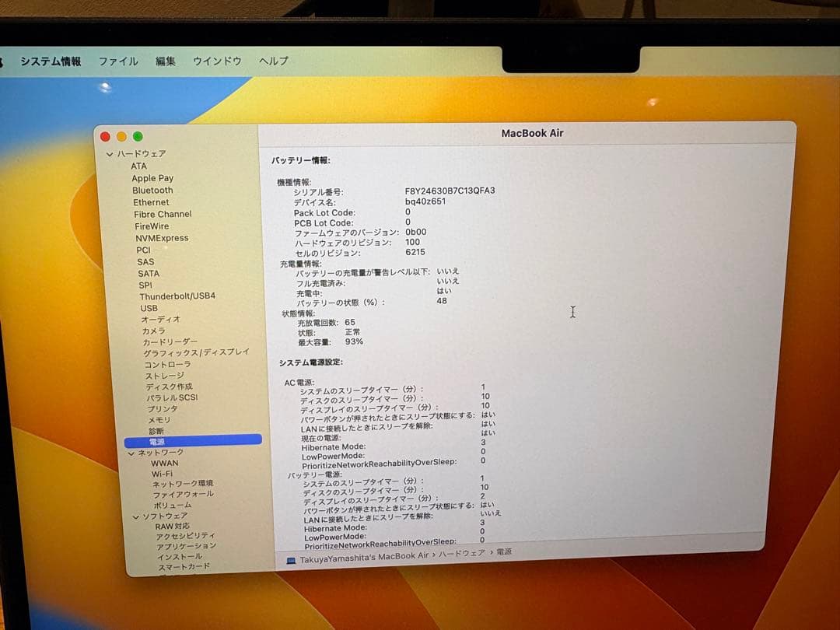Select Apple Pay in the sidebar
This screenshot has height=630, width=840.
click(x=152, y=178)
